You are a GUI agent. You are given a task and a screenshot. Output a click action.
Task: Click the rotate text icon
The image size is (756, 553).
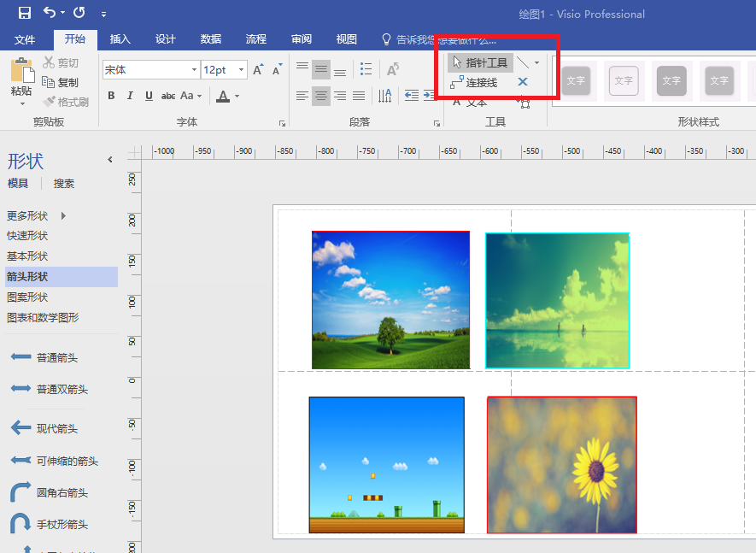393,69
